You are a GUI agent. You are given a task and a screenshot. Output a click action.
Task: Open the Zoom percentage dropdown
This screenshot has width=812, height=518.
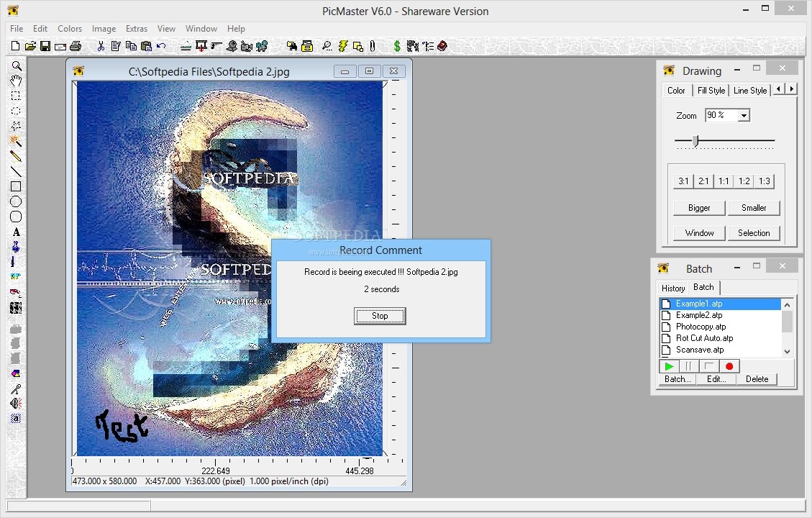pos(744,116)
